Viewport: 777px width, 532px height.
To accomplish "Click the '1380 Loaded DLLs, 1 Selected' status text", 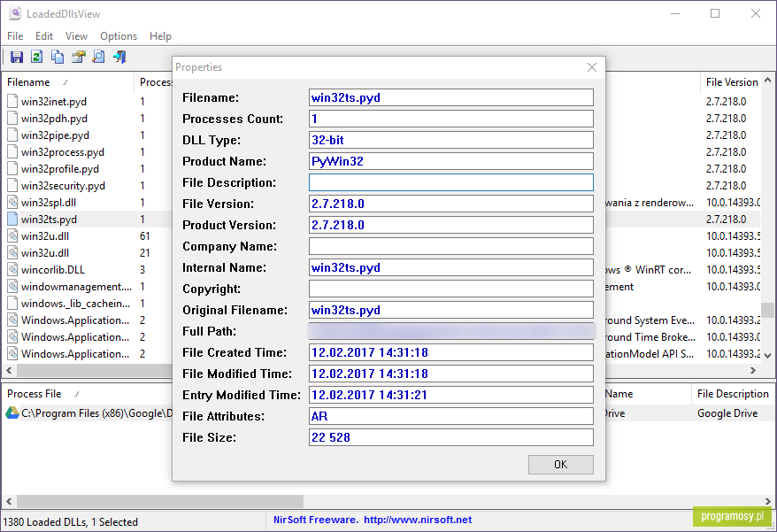I will 71,522.
